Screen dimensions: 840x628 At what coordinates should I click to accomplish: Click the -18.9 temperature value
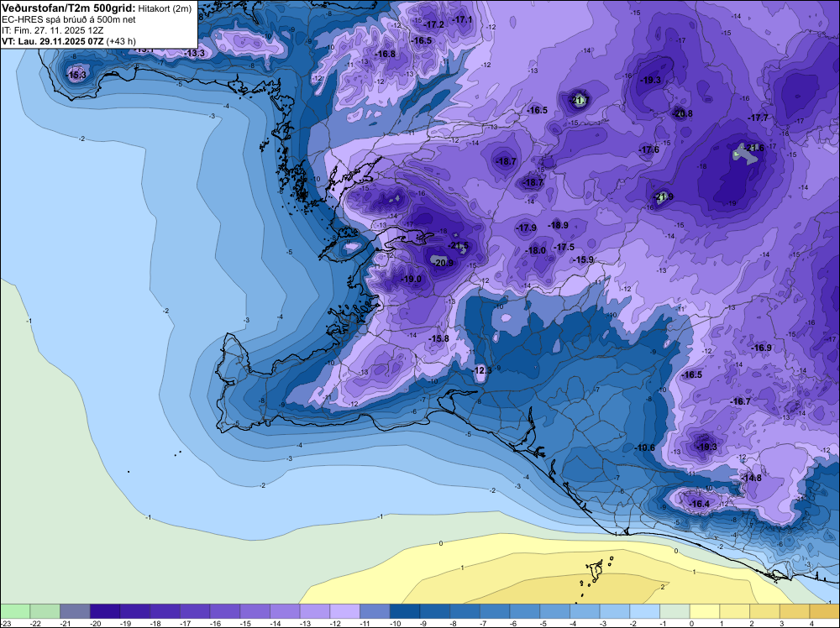(x=559, y=225)
